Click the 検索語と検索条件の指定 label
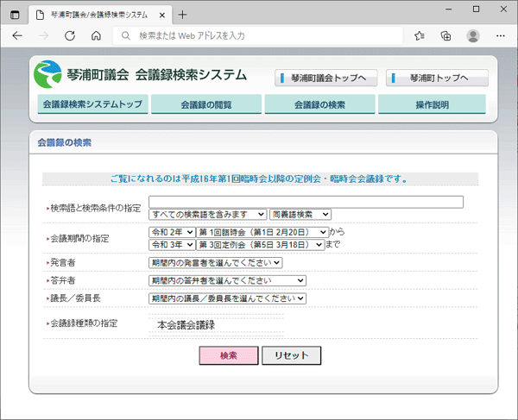The width and height of the screenshot is (518, 420). pyautogui.click(x=96, y=208)
